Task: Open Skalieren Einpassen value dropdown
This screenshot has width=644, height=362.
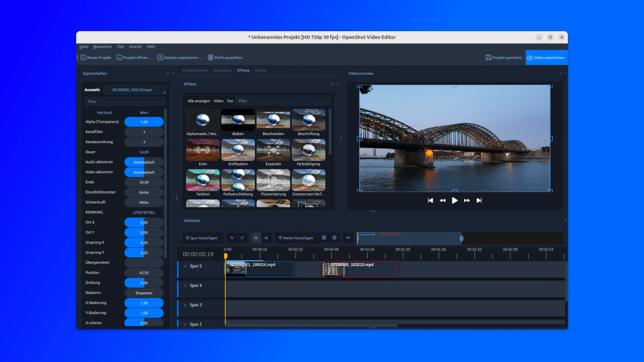Action: click(144, 293)
